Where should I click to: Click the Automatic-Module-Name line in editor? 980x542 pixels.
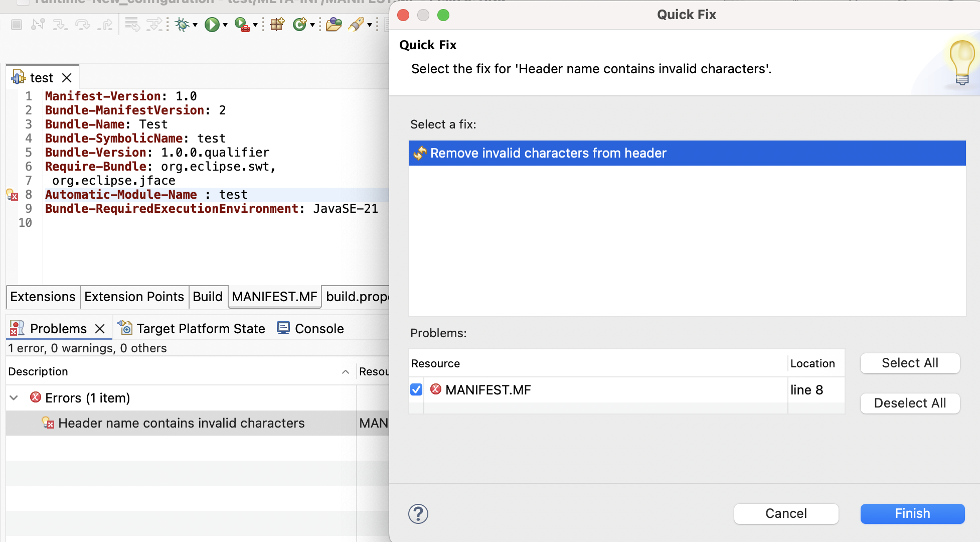point(146,195)
